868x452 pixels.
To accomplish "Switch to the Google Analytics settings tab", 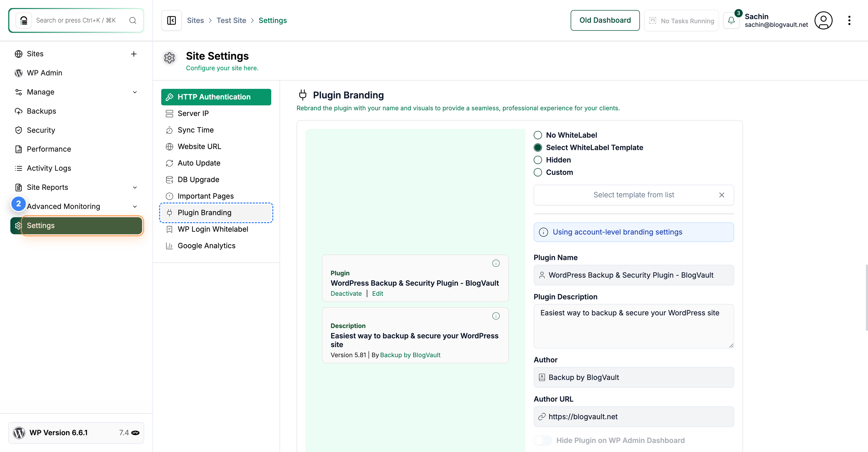I will tap(207, 246).
